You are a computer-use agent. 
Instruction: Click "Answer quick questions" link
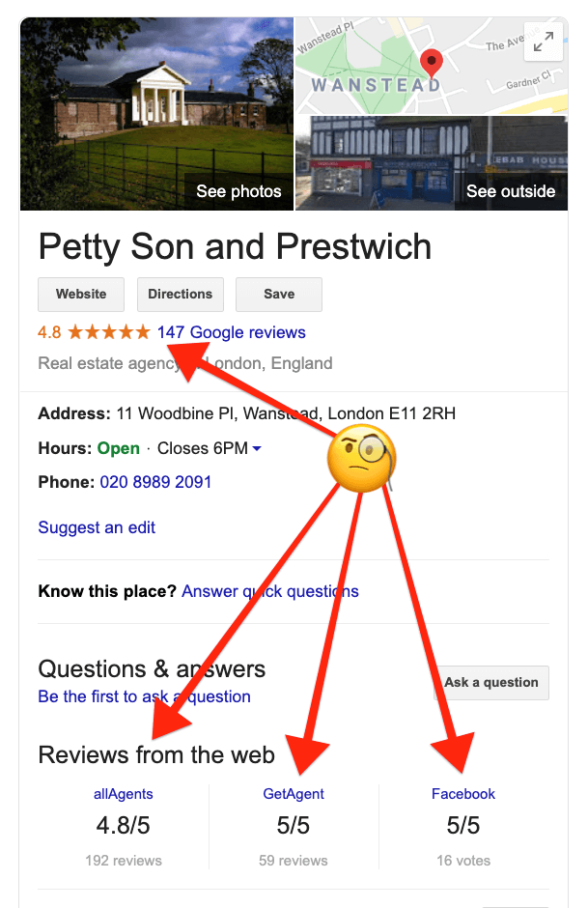(269, 591)
